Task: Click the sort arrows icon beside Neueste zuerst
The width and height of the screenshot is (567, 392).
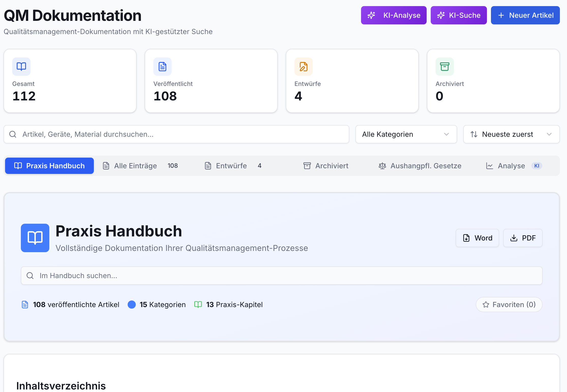Action: pyautogui.click(x=474, y=134)
